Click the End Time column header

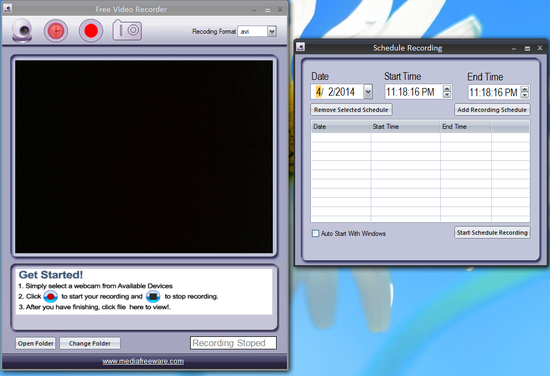pos(465,127)
